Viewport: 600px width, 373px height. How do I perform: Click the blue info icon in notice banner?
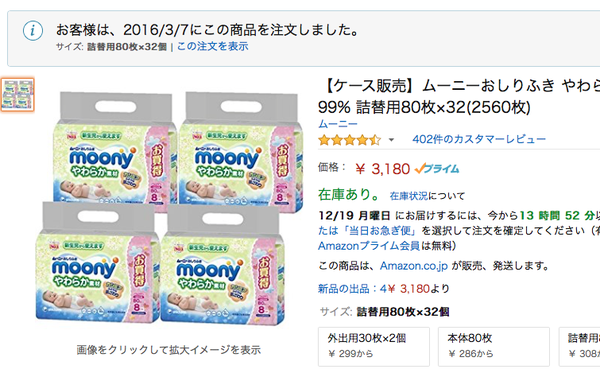pyautogui.click(x=33, y=31)
